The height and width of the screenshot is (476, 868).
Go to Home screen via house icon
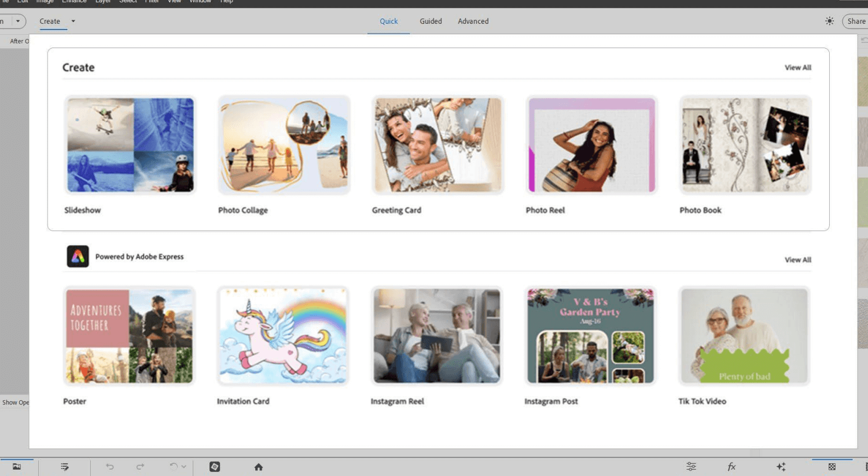pyautogui.click(x=259, y=467)
